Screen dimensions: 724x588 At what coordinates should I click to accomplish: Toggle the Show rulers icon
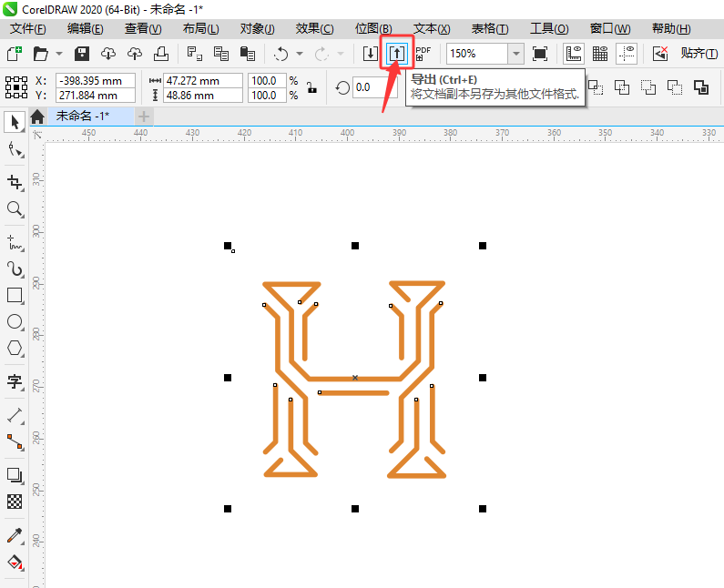coord(574,54)
